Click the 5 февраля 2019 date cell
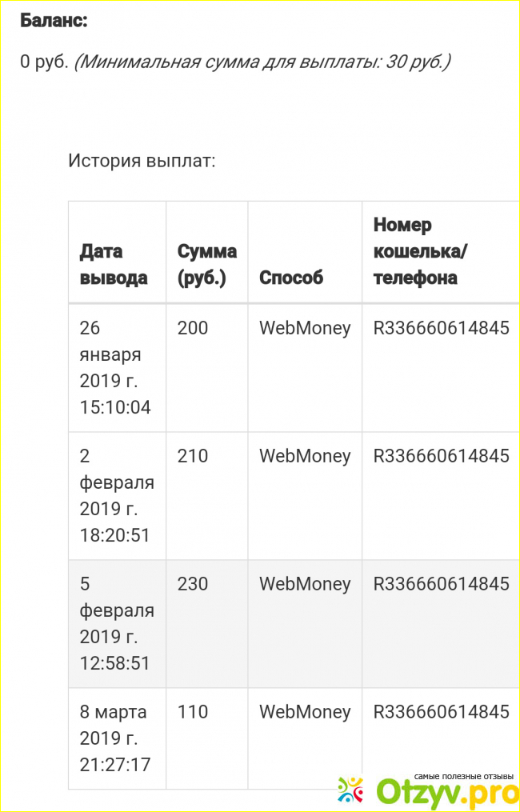The width and height of the screenshot is (520, 812). (115, 623)
